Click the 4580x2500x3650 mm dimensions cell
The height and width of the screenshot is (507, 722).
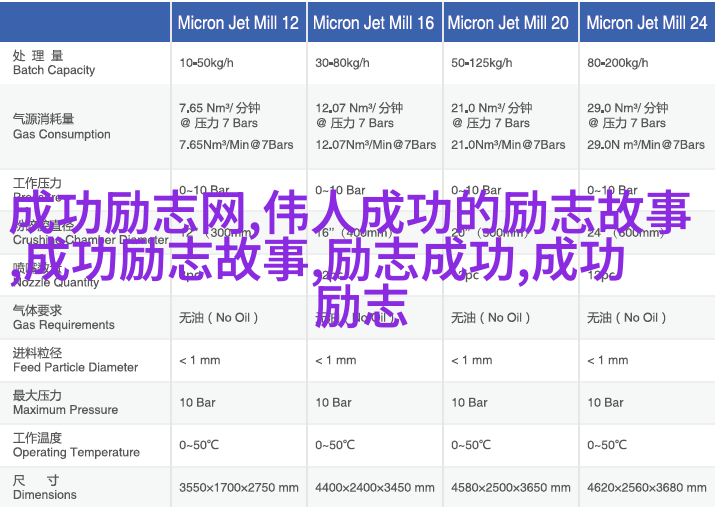pyautogui.click(x=511, y=488)
